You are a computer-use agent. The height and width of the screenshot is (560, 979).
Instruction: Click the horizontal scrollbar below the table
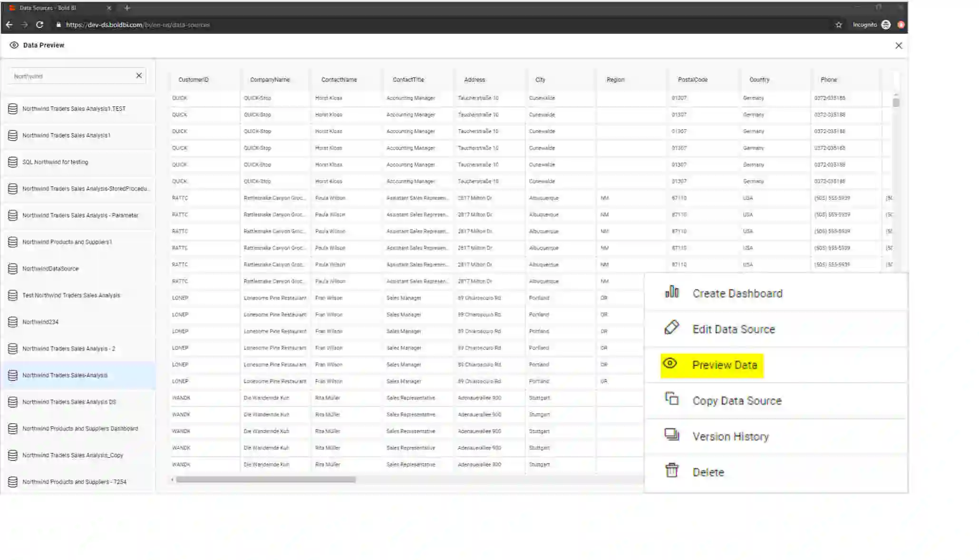point(266,480)
